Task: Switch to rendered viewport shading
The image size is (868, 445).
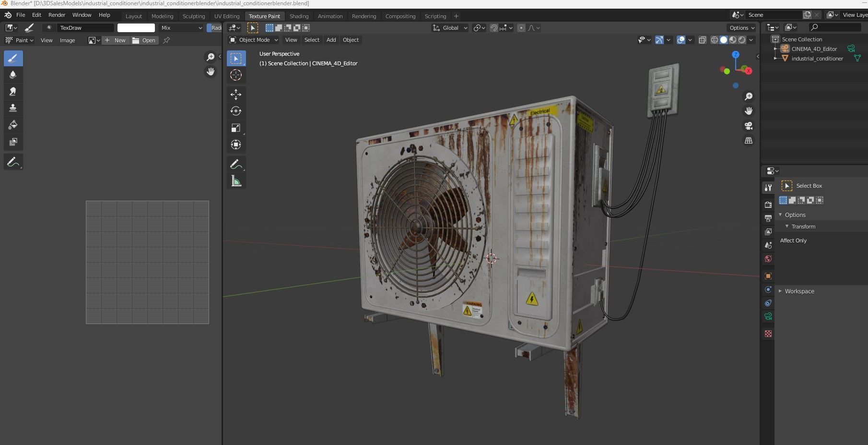Action: (742, 40)
